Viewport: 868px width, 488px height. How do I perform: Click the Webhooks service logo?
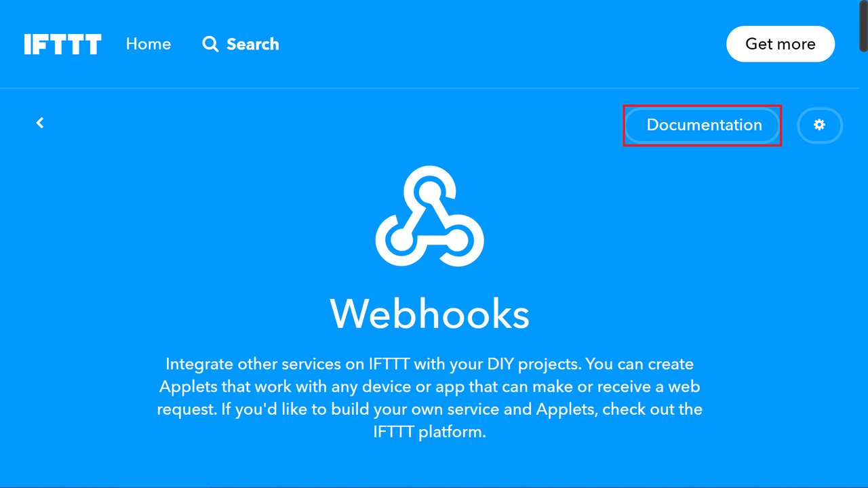coord(429,218)
